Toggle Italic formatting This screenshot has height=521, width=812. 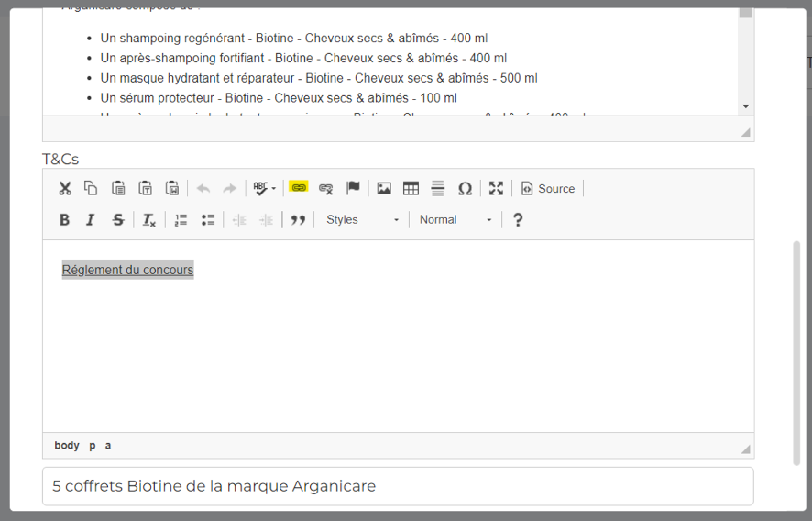[x=91, y=219]
